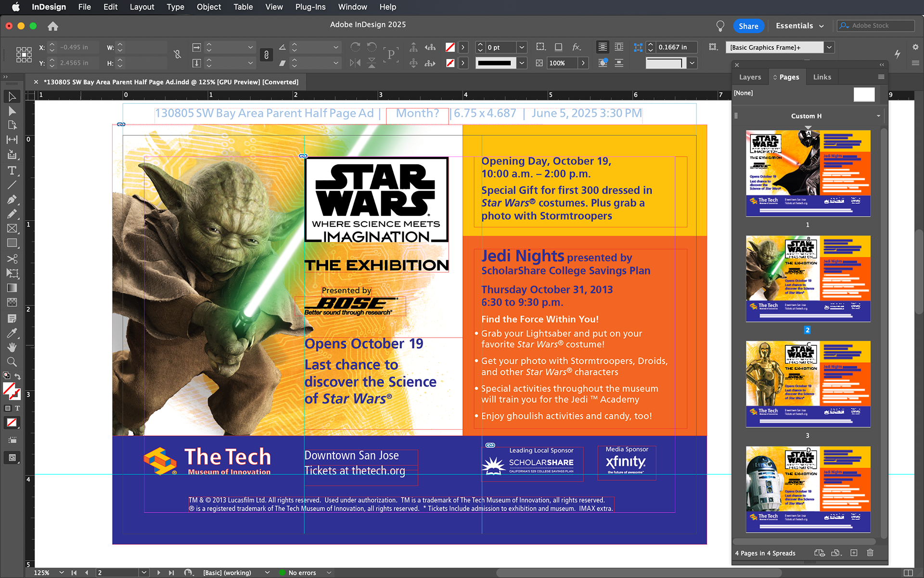Toggle constrain scale proportions chain link
Viewport: 924px width, 578px height.
coord(266,55)
